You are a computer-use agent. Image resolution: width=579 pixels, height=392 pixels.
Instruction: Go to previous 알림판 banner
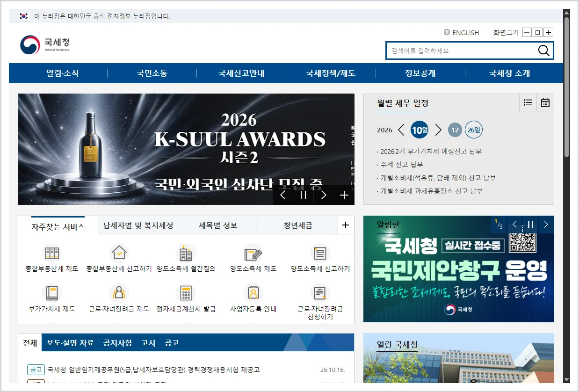tap(515, 225)
